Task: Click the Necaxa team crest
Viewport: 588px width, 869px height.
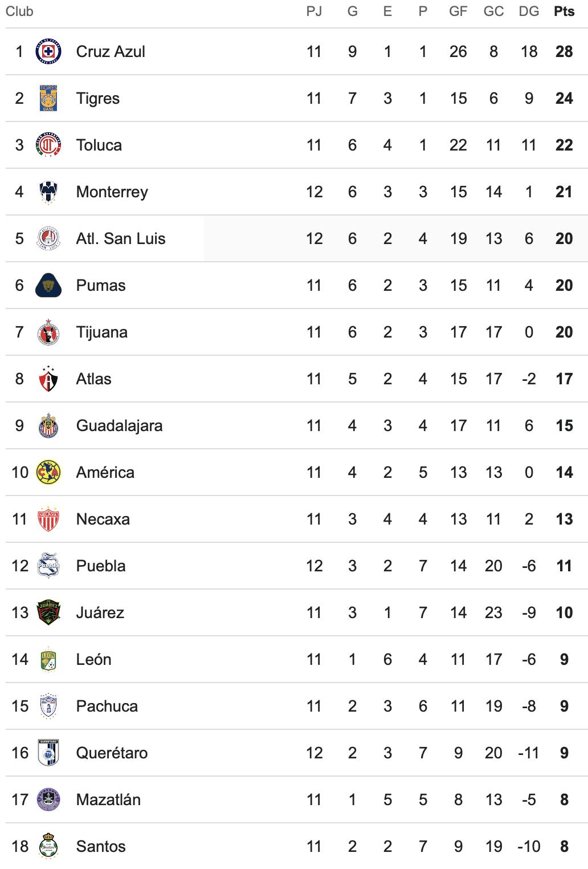Action: pyautogui.click(x=48, y=519)
